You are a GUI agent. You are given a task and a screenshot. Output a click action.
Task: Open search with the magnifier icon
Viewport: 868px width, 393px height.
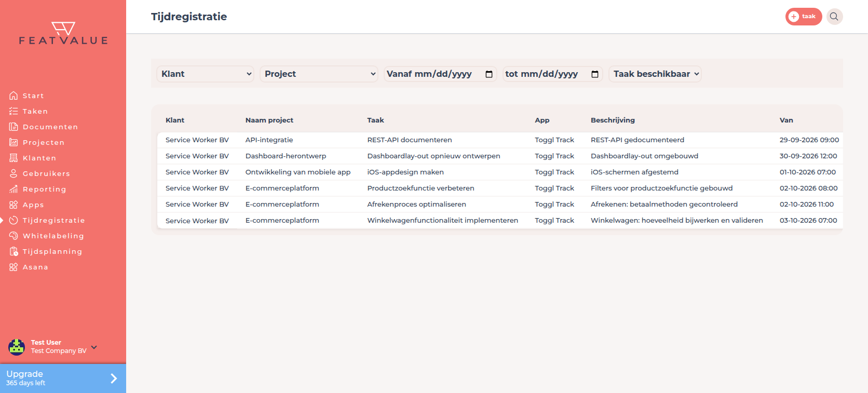[x=834, y=17]
